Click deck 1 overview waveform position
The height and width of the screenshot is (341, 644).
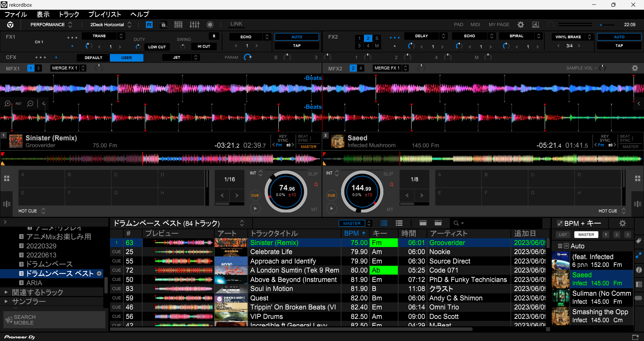point(161,159)
